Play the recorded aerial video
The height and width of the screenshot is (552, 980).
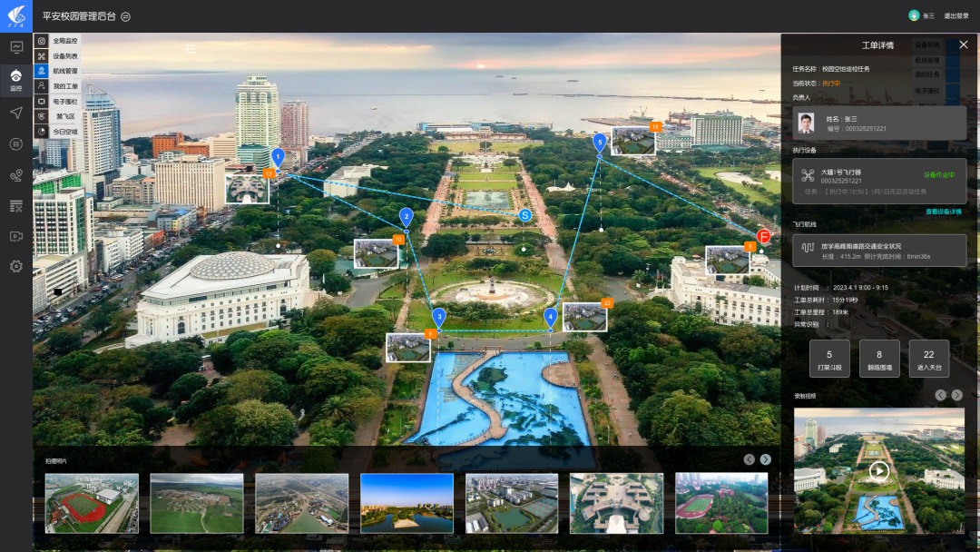point(878,470)
